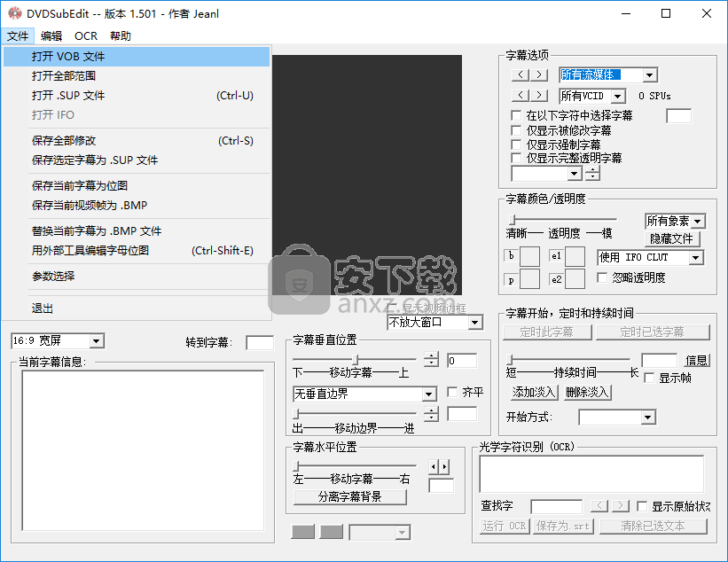Click the DVDSubEdit app icon in title bar
The image size is (728, 562).
(x=15, y=13)
